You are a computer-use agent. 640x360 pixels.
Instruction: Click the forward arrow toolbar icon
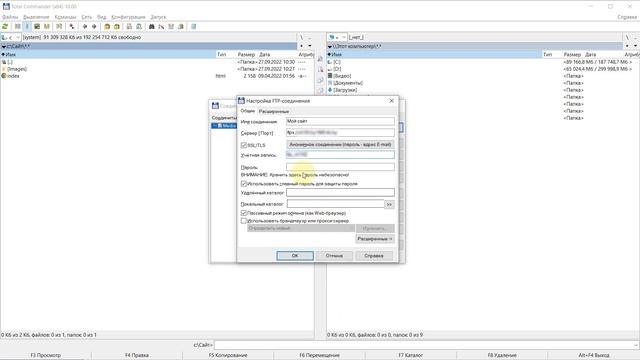tap(94, 27)
